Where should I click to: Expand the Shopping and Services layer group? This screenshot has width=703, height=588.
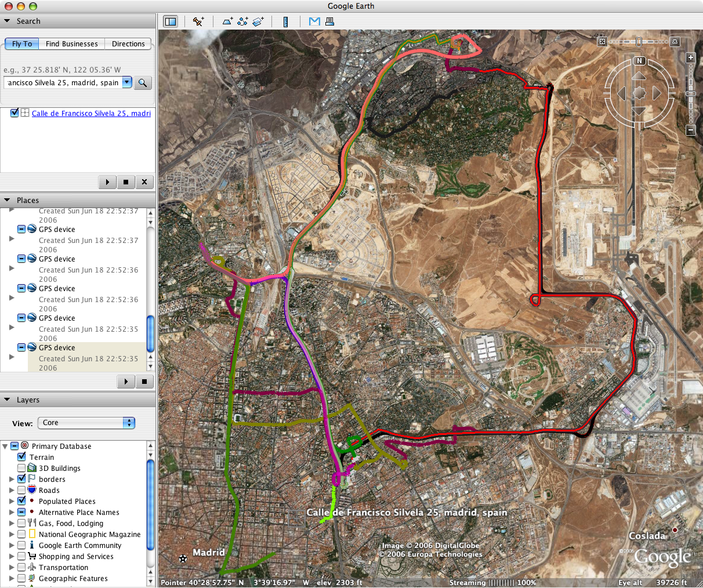point(12,556)
